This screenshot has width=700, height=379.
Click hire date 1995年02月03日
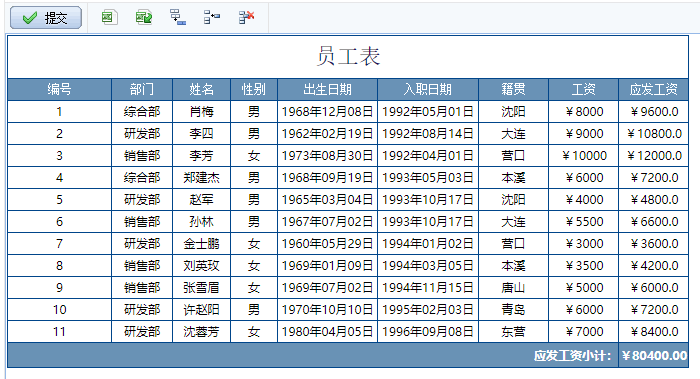(x=428, y=310)
